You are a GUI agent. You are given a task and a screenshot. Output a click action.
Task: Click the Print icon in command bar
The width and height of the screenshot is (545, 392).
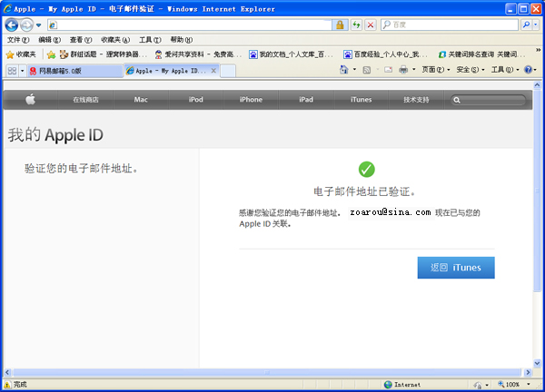403,70
